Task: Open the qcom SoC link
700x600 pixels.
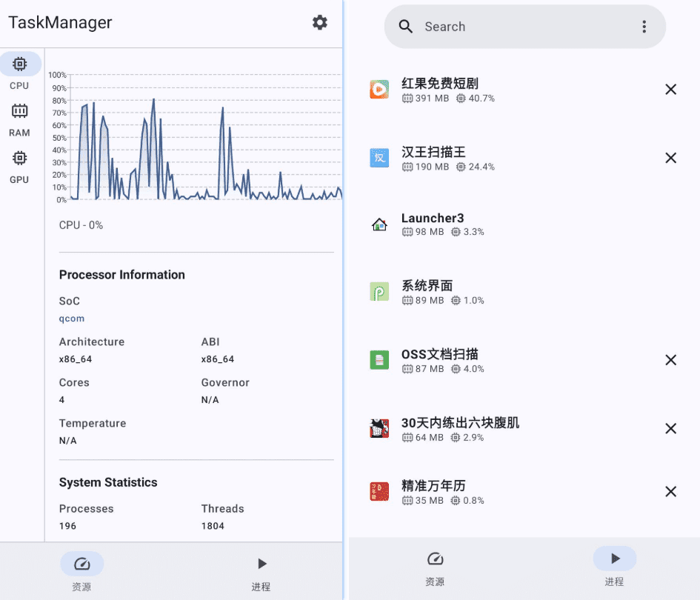Action: (71, 319)
